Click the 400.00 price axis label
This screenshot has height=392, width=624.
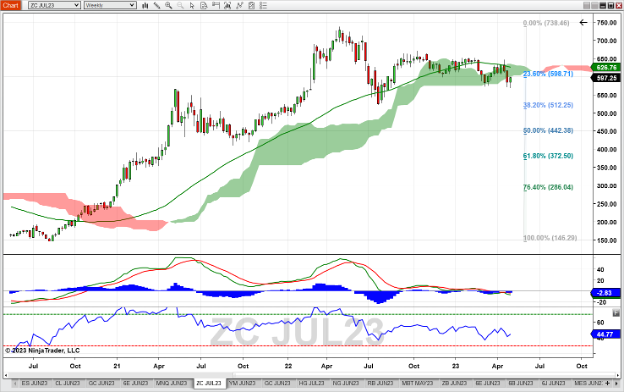(606, 150)
